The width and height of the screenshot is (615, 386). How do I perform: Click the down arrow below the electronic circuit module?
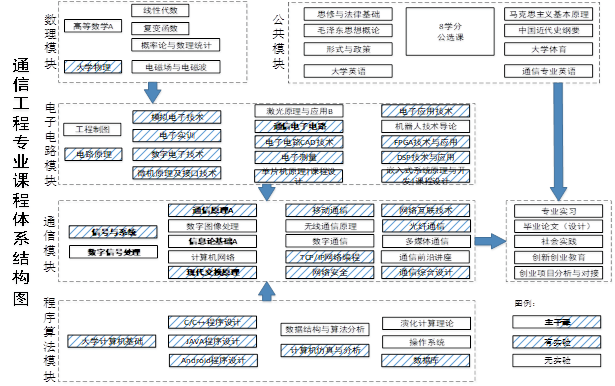[267, 192]
